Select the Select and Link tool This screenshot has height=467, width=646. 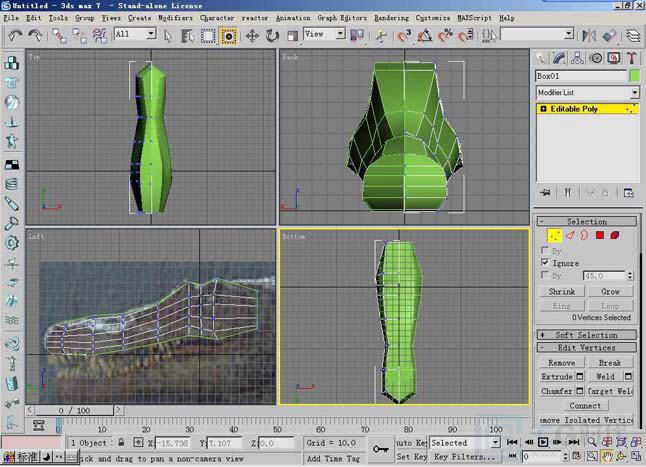coord(59,36)
